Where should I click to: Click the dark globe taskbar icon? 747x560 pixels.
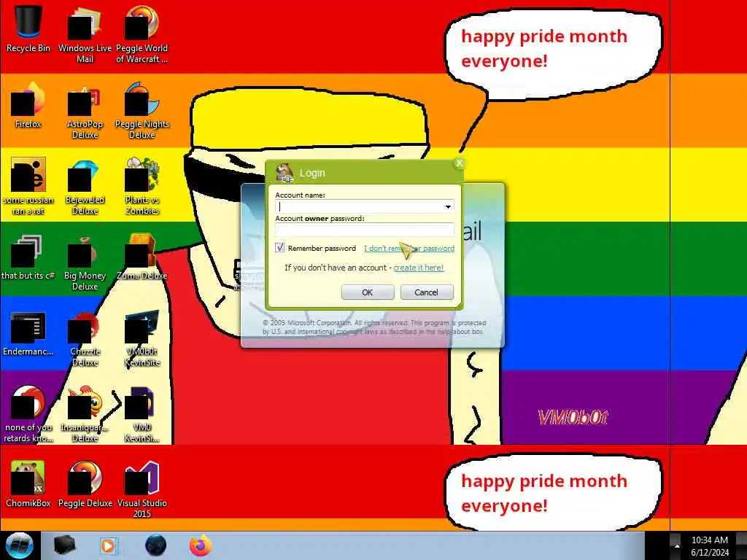[x=155, y=545]
